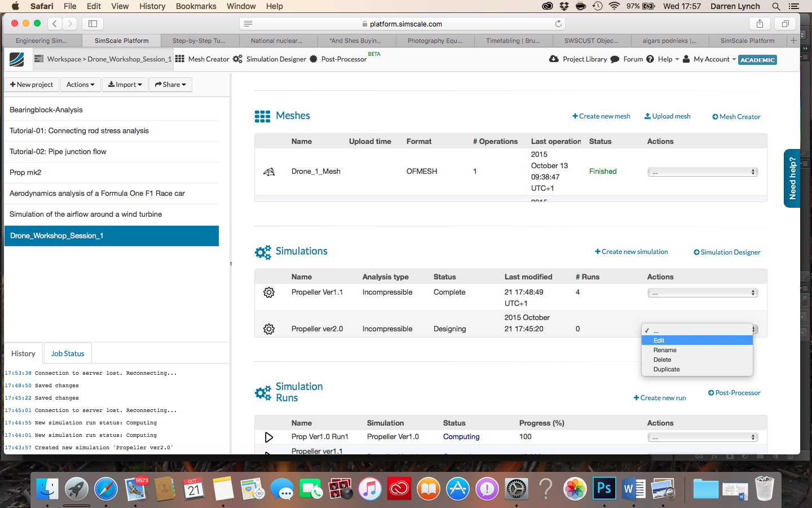Click the Workspace breadcrumb link

[x=64, y=59]
